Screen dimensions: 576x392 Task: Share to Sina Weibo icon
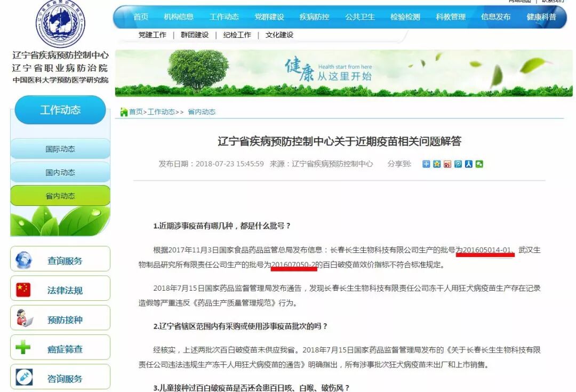(447, 164)
